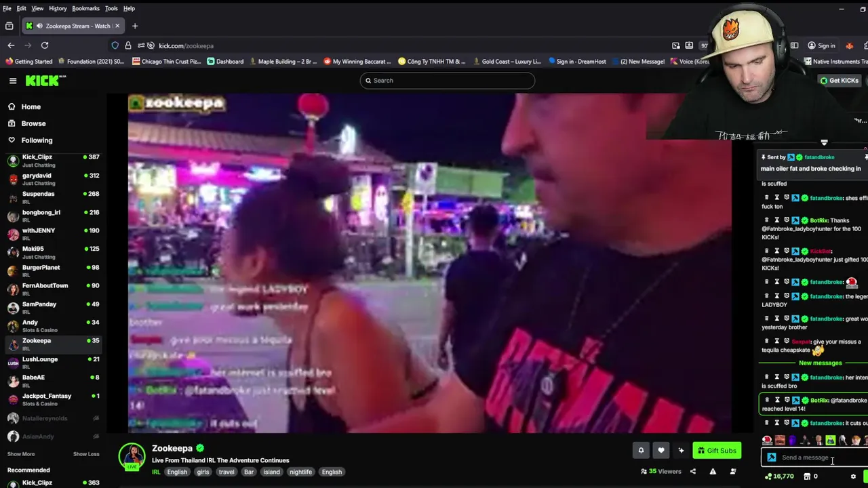Open picture-in-picture icon in address bar

tap(676, 45)
